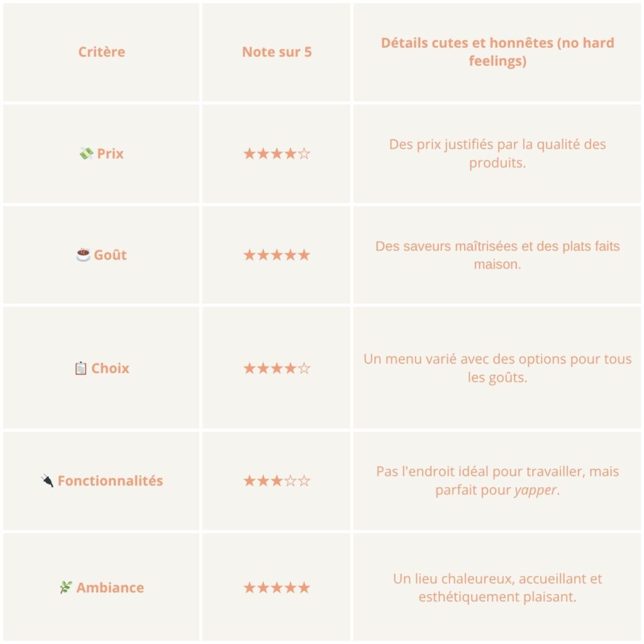Select the Détails cutes et honnêtes header

coord(497,52)
